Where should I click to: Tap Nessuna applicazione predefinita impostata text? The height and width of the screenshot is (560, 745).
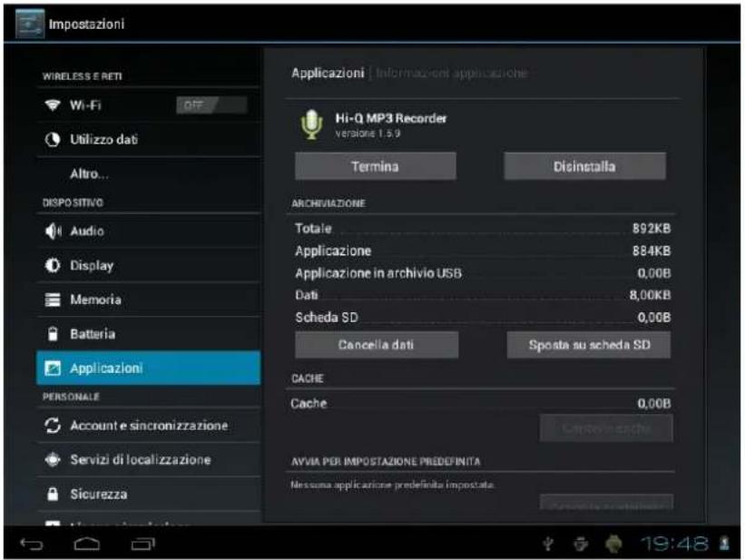tap(392, 485)
